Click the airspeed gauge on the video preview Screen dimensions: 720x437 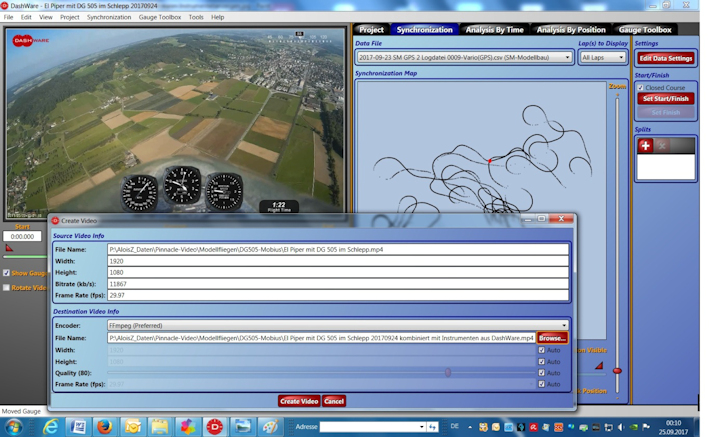[139, 193]
